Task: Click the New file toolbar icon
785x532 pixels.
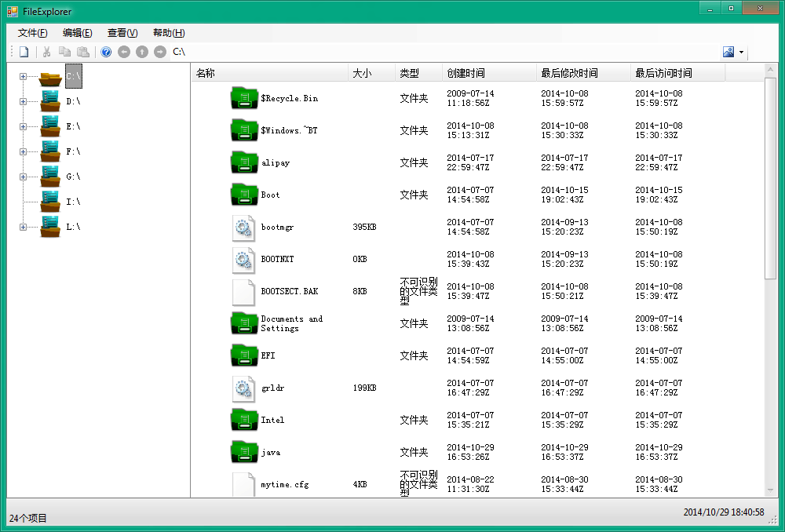Action: (x=24, y=52)
